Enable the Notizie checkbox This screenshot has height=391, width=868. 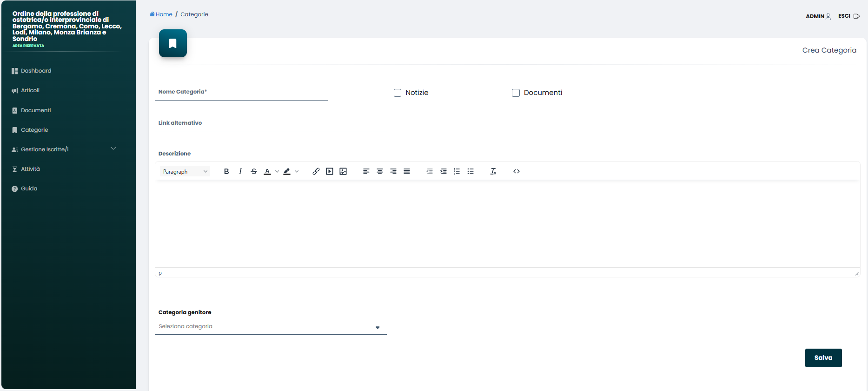(x=398, y=93)
